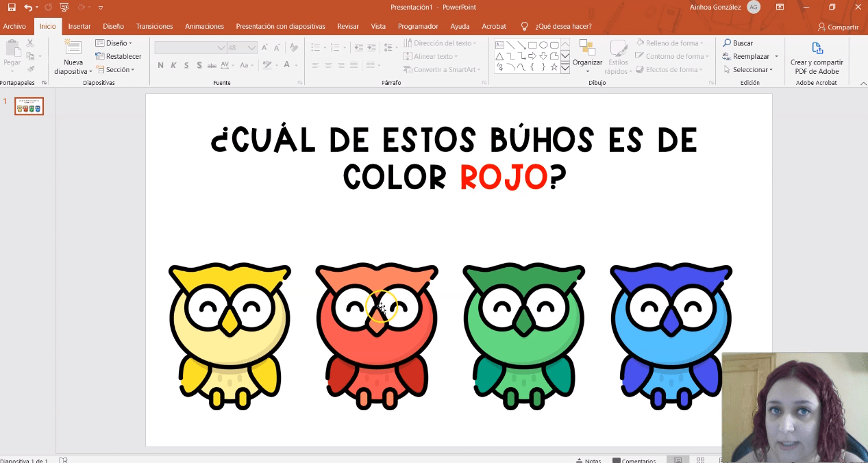This screenshot has width=868, height=463.
Task: Expand the Nueva diapositiva dropdown
Action: point(73,71)
